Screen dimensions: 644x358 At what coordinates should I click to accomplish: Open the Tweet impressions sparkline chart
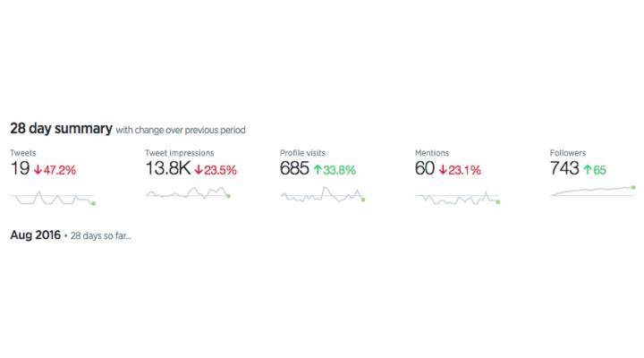pyautogui.click(x=187, y=193)
